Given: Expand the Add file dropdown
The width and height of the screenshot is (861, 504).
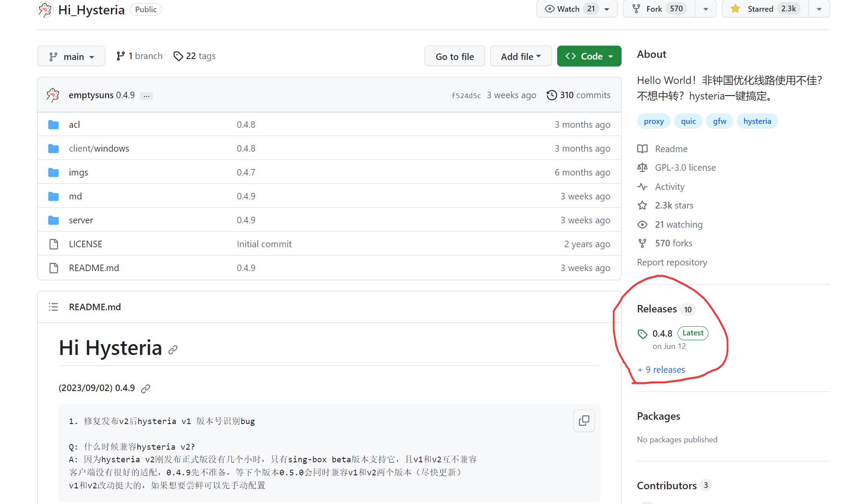Looking at the screenshot, I should pyautogui.click(x=521, y=56).
